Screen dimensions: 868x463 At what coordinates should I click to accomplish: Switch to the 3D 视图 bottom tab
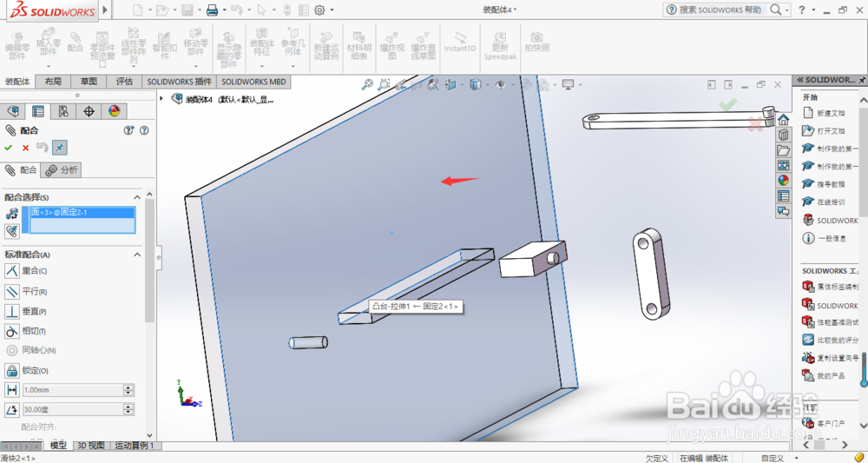(x=91, y=446)
